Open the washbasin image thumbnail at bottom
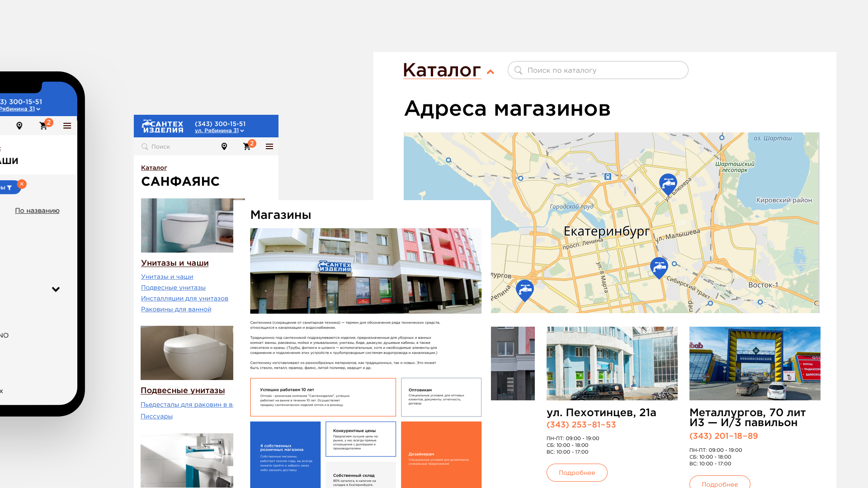Screen dimensions: 868x488 [x=187, y=460]
